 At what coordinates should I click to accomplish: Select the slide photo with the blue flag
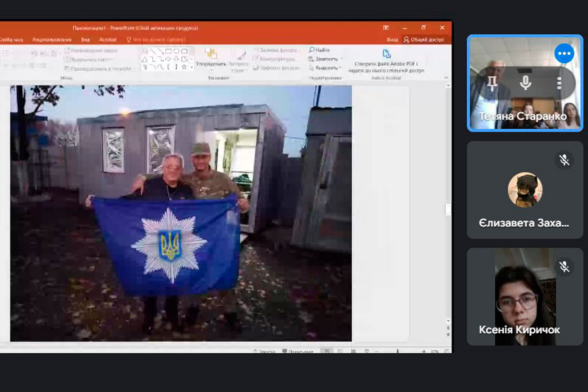click(x=181, y=213)
